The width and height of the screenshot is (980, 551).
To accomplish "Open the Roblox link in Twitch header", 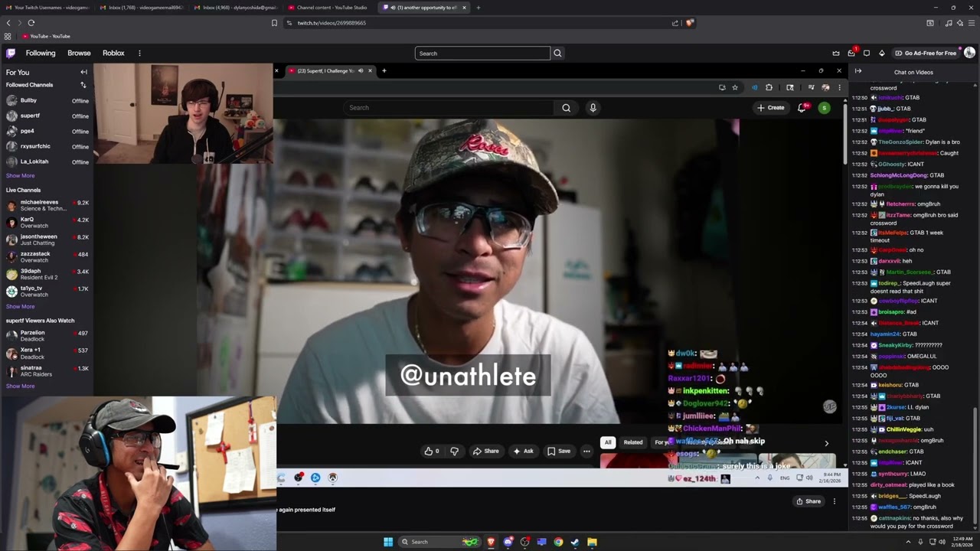I will 113,53.
